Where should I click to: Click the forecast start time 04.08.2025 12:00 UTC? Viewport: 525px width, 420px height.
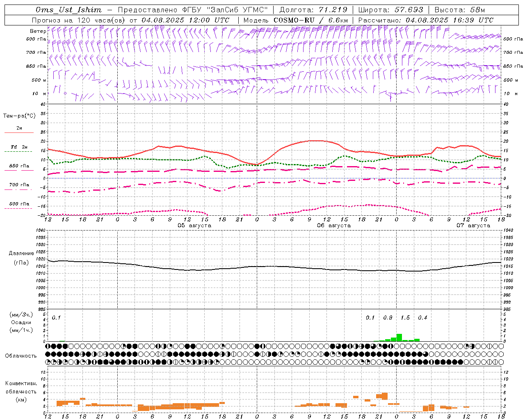pos(185,20)
